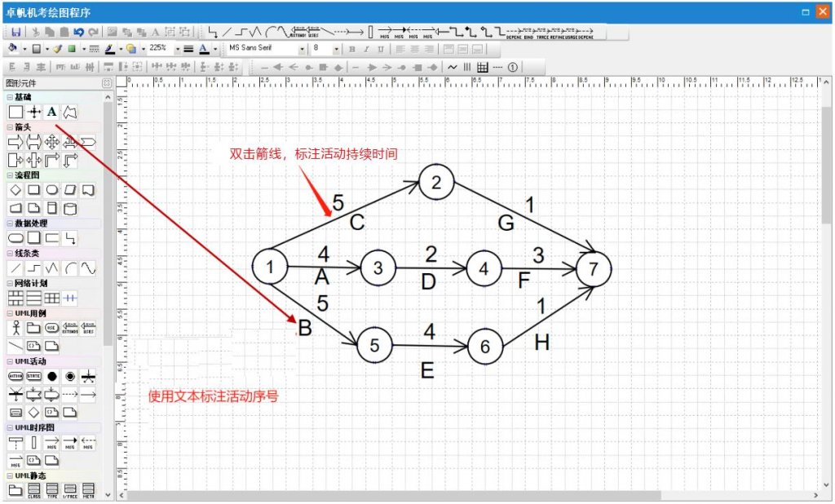Viewport: 835px width, 504px height.
Task: Click the Save floppy disk icon
Action: (16, 32)
